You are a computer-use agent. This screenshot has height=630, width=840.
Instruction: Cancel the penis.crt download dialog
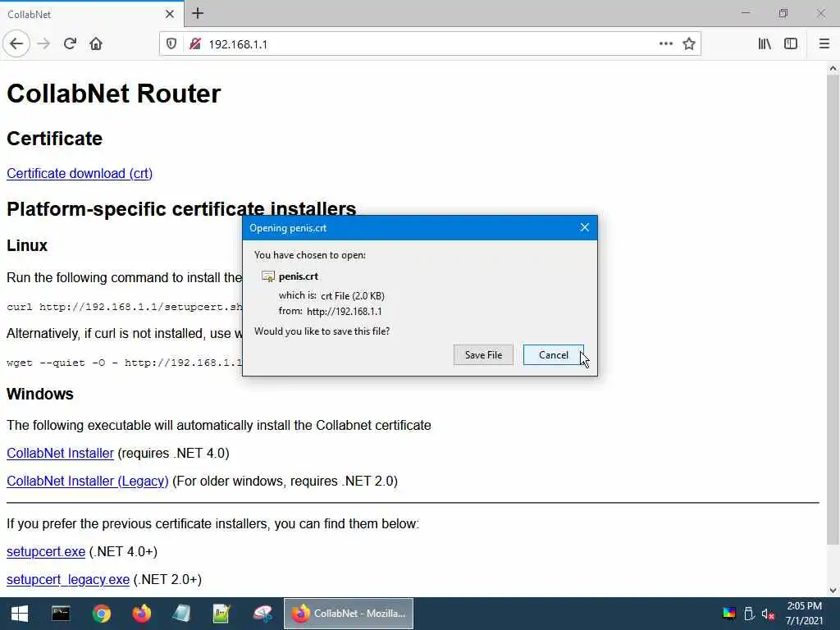pyautogui.click(x=554, y=354)
